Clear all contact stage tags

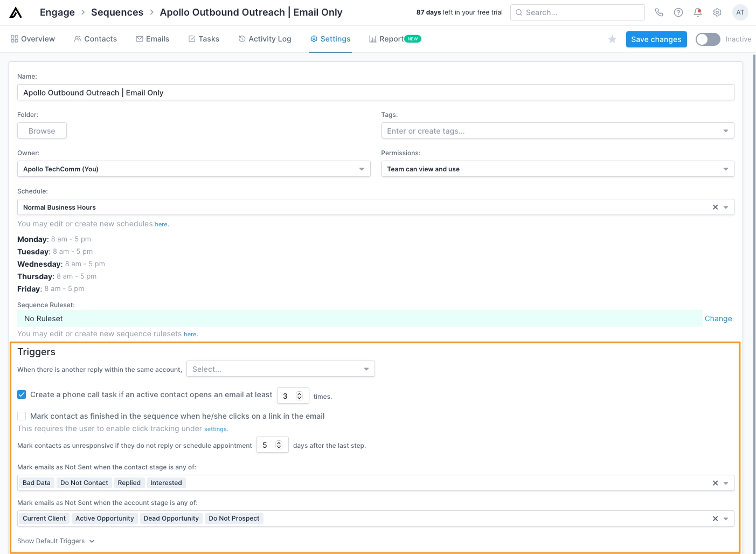tap(715, 483)
